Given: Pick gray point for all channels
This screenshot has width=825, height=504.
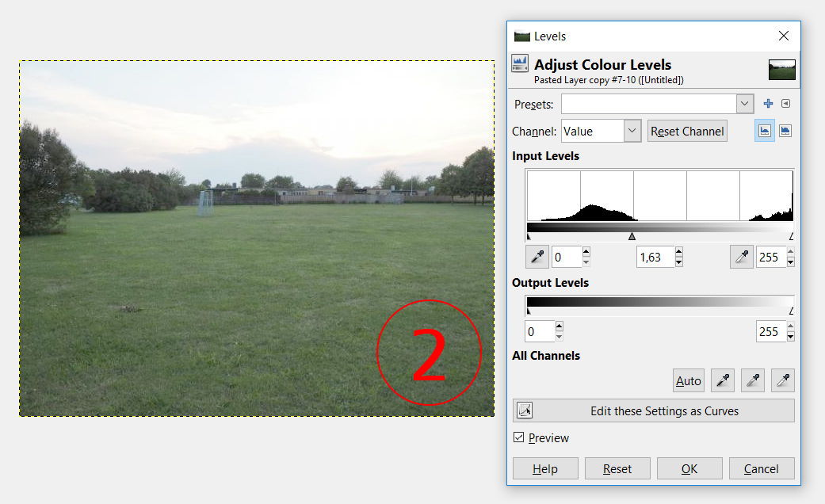Looking at the screenshot, I should pyautogui.click(x=752, y=380).
